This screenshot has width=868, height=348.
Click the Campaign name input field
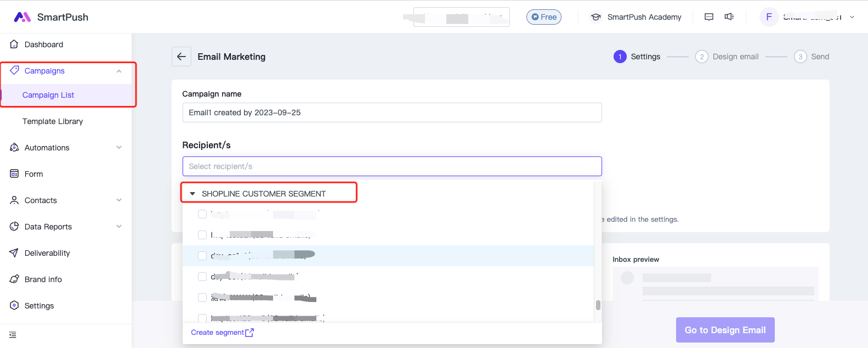click(x=392, y=113)
